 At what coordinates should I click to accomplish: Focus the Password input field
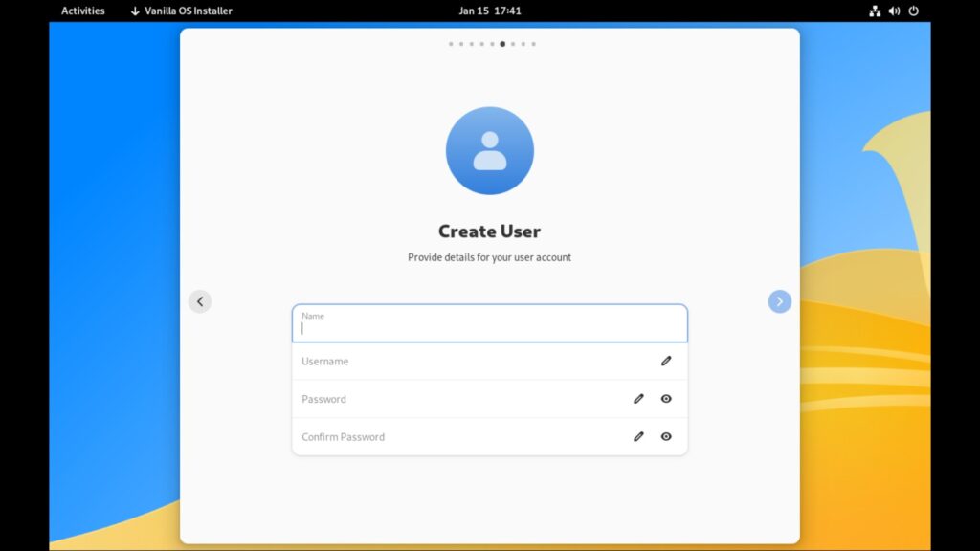[489, 399]
